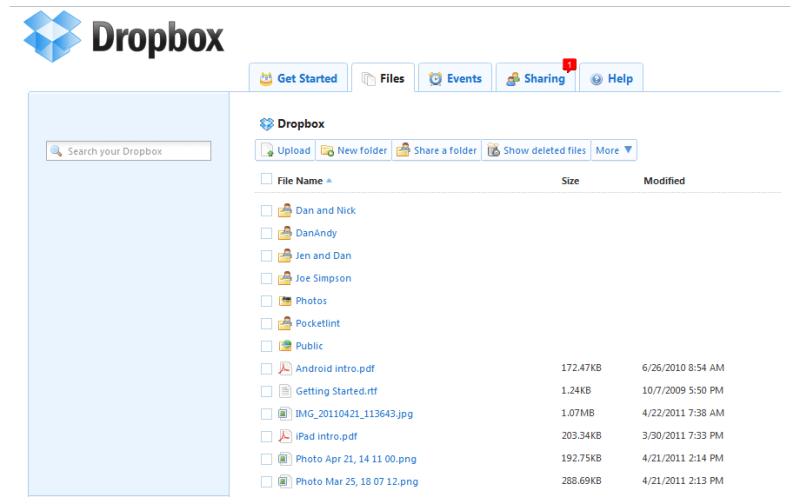This screenshot has width=800, height=504.
Task: Click the red Sharing notification badge
Action: tap(569, 65)
